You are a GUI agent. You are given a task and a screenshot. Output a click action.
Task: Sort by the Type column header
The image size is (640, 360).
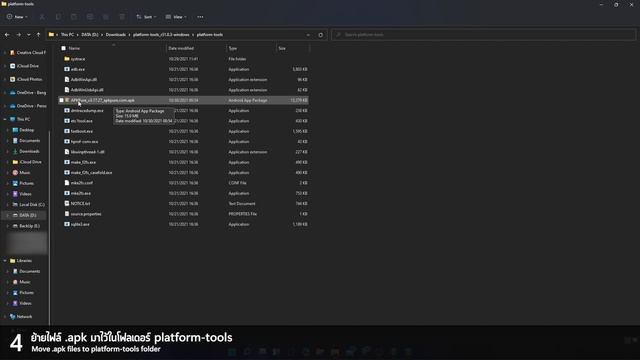pos(233,48)
